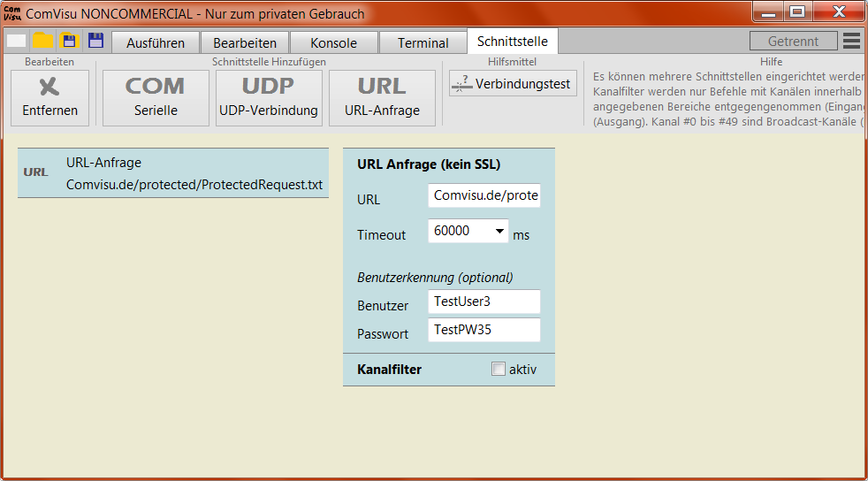Enable the Kanalfilter aktiv checkbox
Image resolution: width=868 pixels, height=481 pixels.
[x=499, y=369]
